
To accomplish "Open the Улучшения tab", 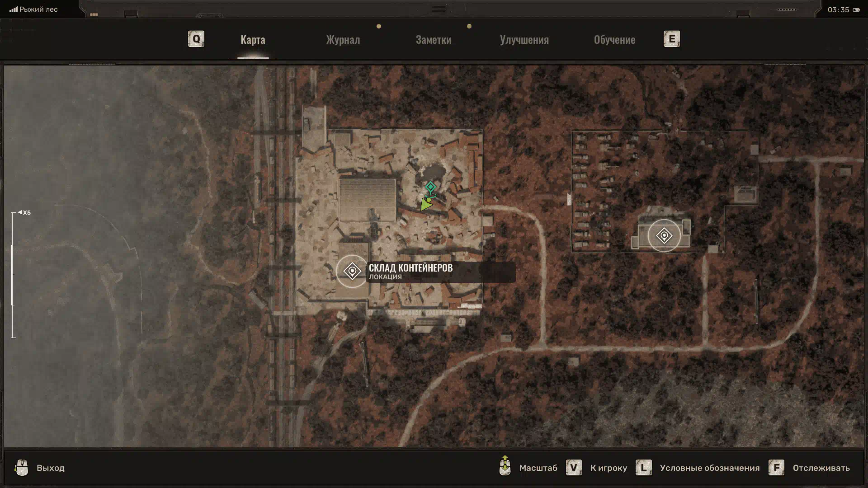I will (524, 40).
